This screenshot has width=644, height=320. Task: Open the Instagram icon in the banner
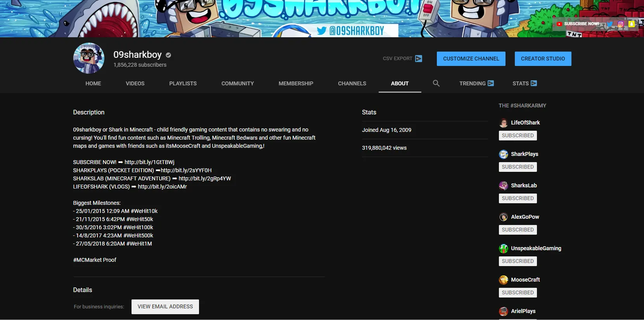point(621,24)
